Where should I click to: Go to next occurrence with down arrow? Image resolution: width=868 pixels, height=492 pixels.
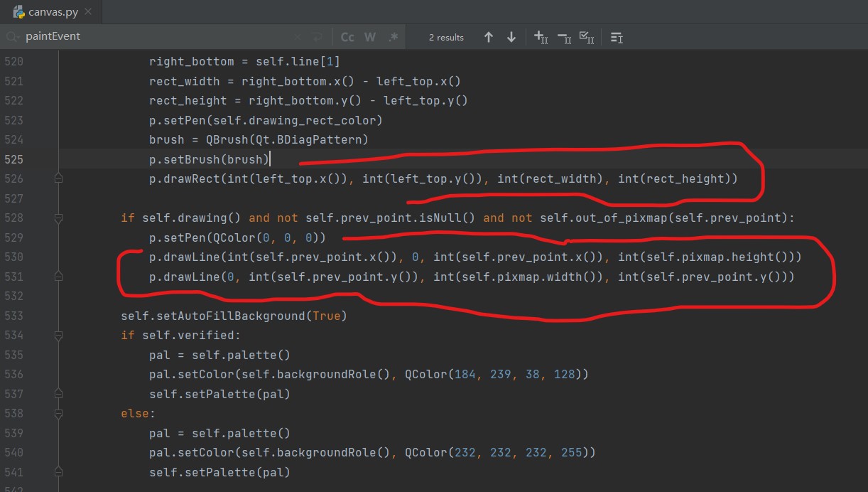(511, 37)
